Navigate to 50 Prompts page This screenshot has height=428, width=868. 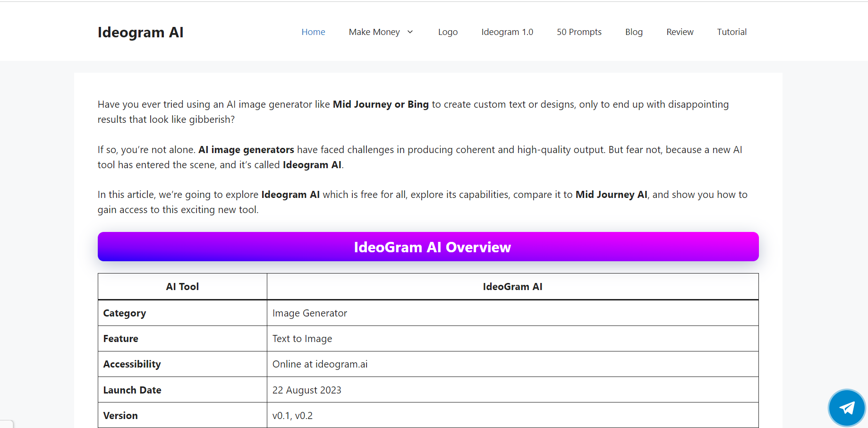[579, 32]
